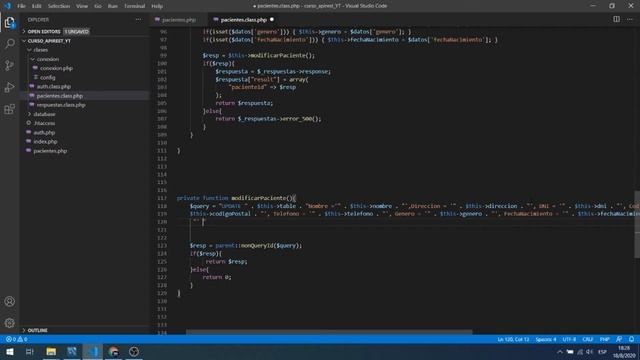Open the editor More Actions ellipsis
This screenshot has height=360, width=640.
[x=630, y=19]
